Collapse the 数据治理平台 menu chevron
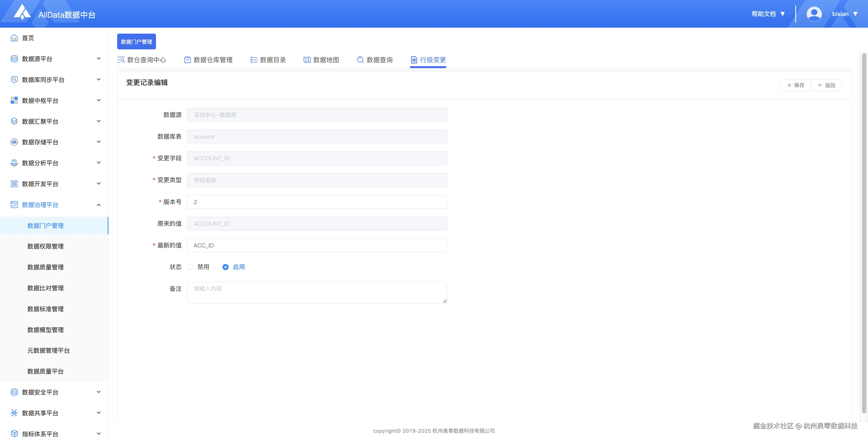This screenshot has height=440, width=868. 99,205
